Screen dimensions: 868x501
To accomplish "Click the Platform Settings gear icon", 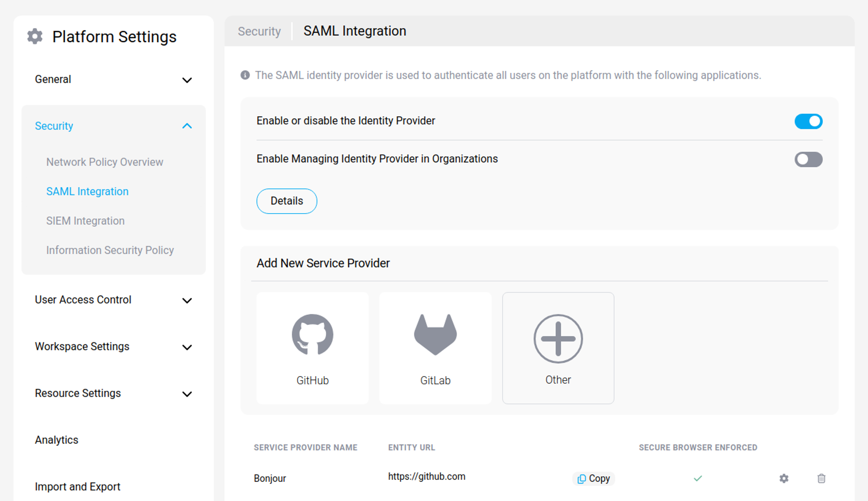I will coord(34,36).
